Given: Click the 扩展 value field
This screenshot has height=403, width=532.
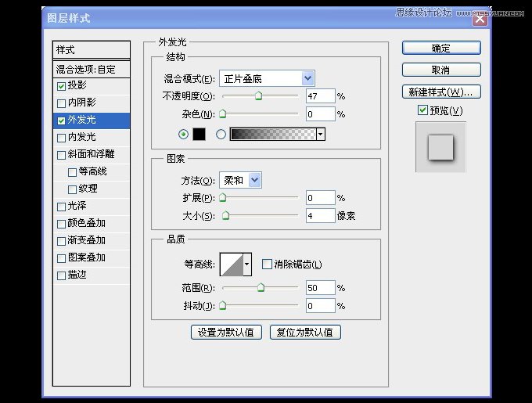Looking at the screenshot, I should click(x=320, y=198).
